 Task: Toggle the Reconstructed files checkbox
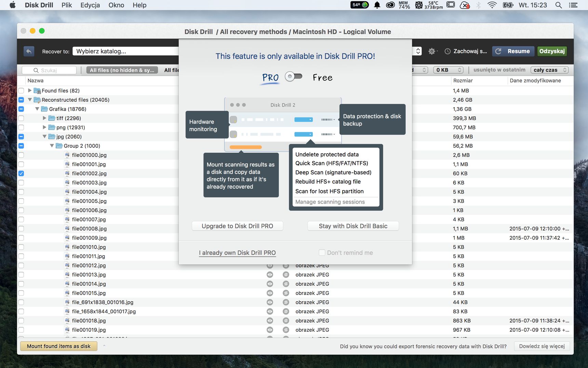[x=21, y=100]
